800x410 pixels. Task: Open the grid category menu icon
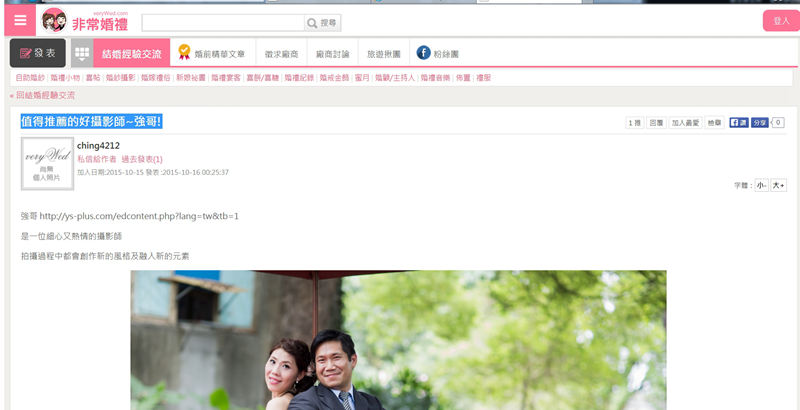click(x=82, y=53)
